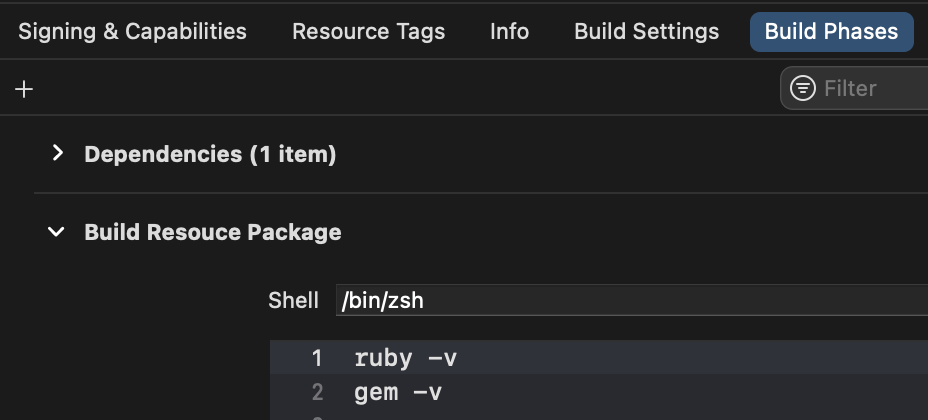
Task: Switch to the Signing & Capabilities tab
Action: click(x=132, y=31)
